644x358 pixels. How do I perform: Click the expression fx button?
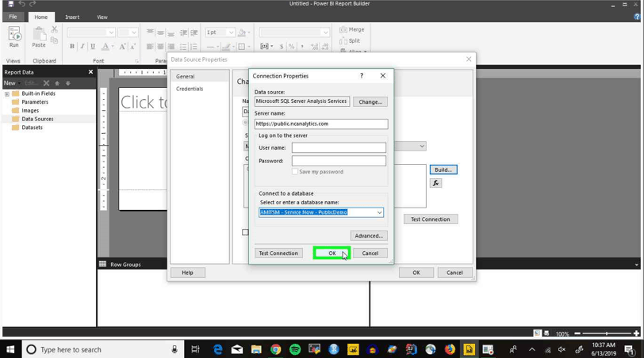point(435,183)
